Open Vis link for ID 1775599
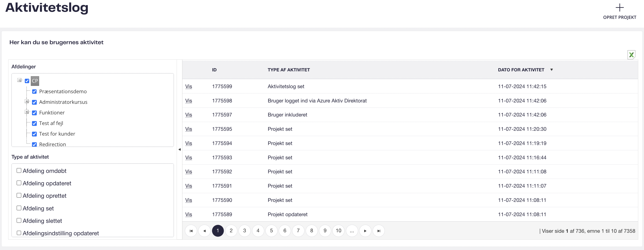The image size is (644, 250). (189, 87)
